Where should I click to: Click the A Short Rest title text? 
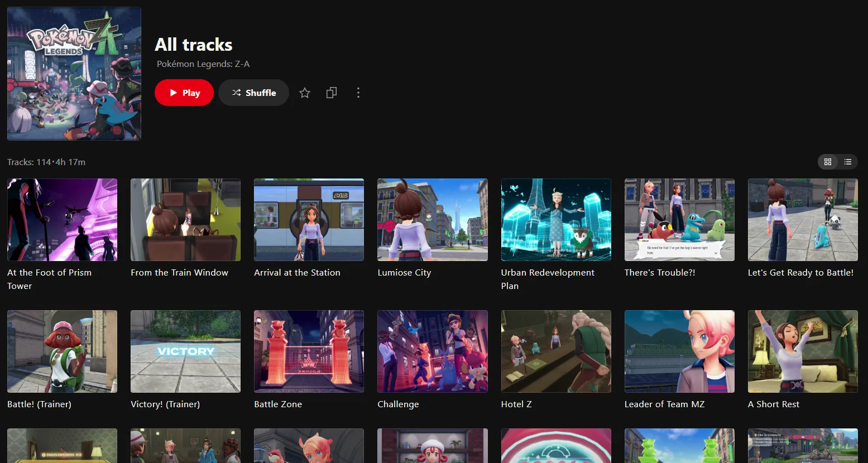click(774, 404)
